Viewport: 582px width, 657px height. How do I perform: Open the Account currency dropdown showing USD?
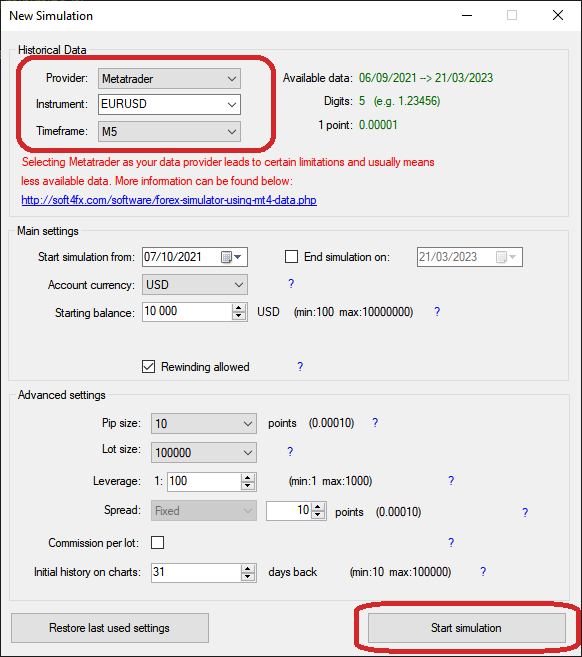(x=195, y=285)
